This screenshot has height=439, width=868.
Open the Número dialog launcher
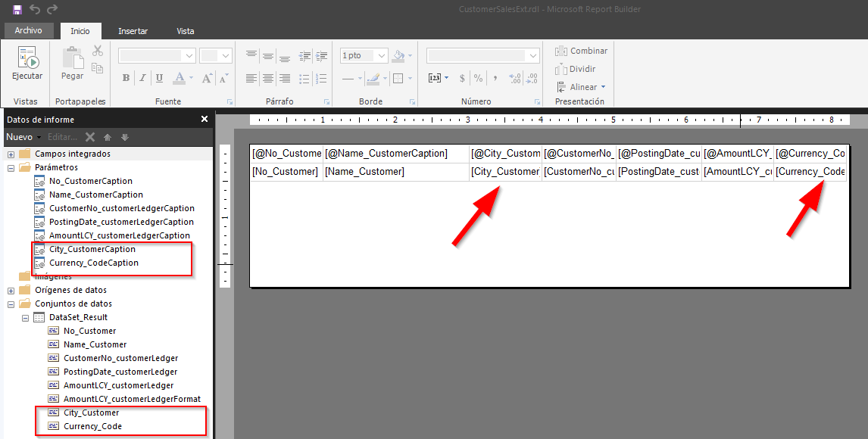click(537, 101)
